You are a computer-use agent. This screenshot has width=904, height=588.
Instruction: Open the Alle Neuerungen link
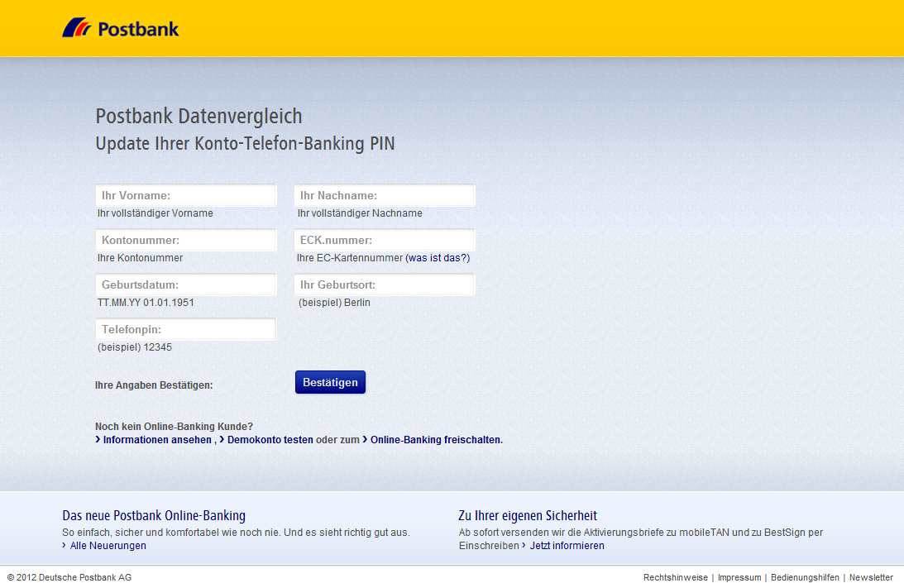[108, 546]
